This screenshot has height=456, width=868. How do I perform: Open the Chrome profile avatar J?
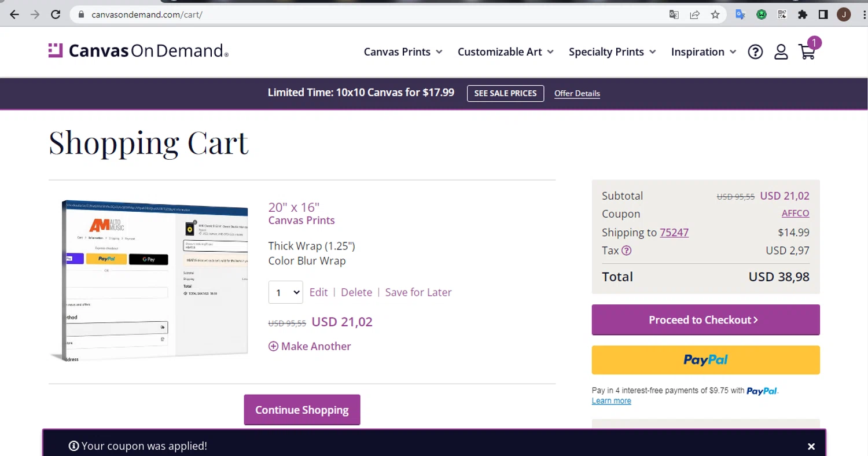[x=844, y=14]
